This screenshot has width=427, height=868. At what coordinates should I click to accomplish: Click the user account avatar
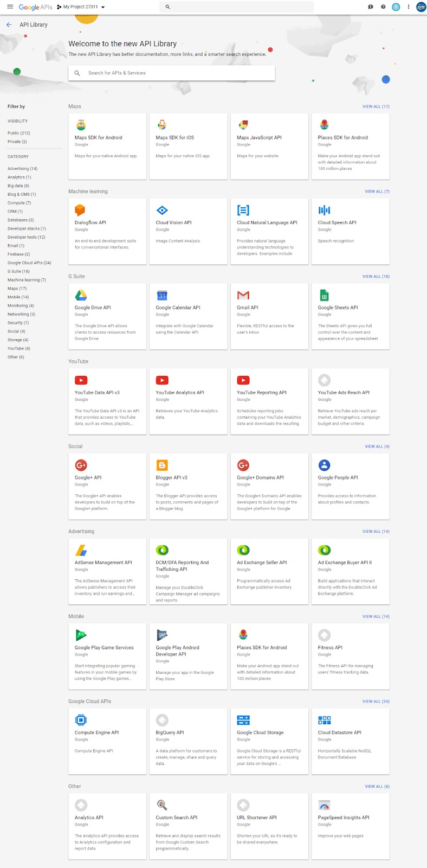421,7
